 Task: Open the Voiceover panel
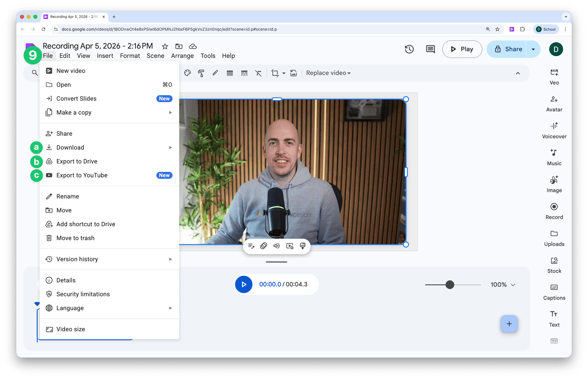click(x=554, y=130)
